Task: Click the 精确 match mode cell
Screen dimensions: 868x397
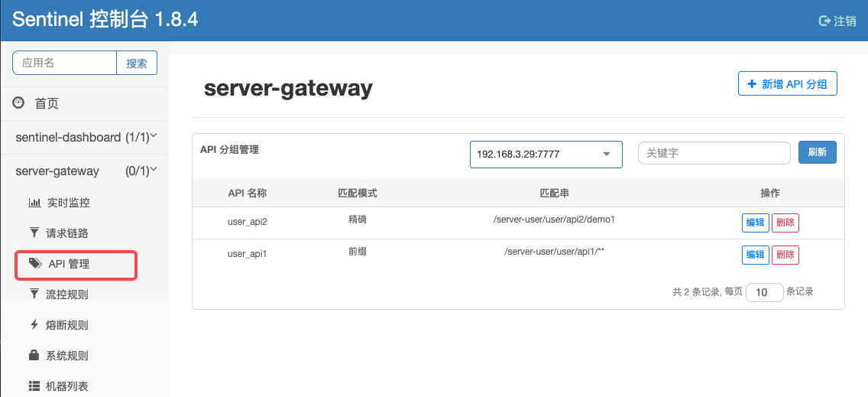Action: (x=358, y=220)
